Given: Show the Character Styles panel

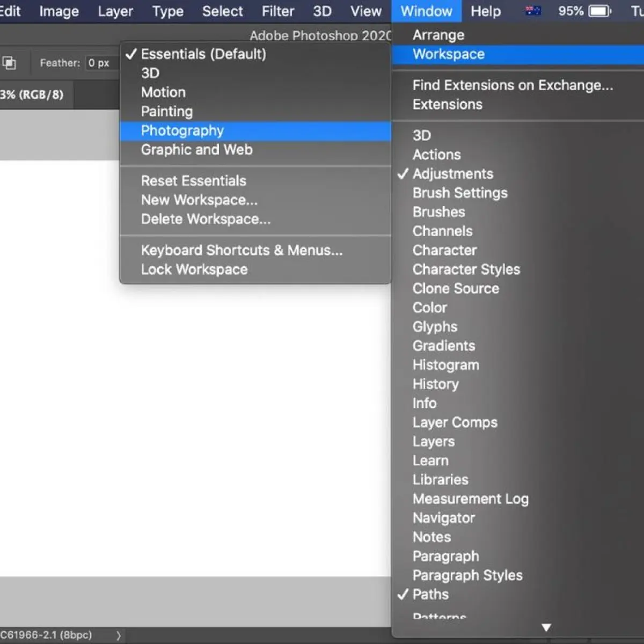Looking at the screenshot, I should click(x=518, y=269).
